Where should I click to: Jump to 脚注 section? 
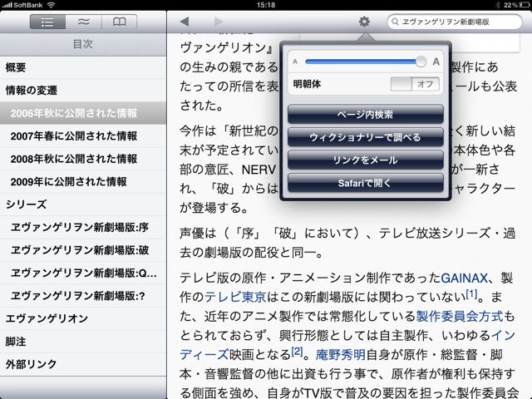point(83,342)
